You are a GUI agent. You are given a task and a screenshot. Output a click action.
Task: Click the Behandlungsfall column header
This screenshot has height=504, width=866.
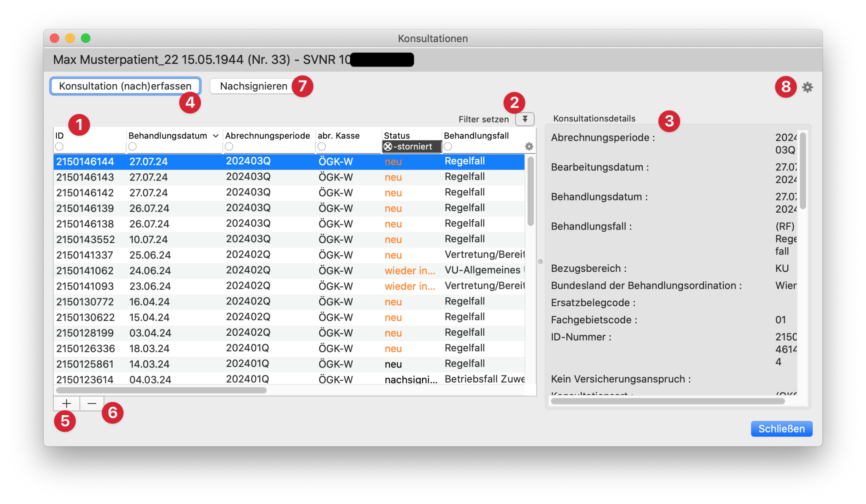[476, 136]
